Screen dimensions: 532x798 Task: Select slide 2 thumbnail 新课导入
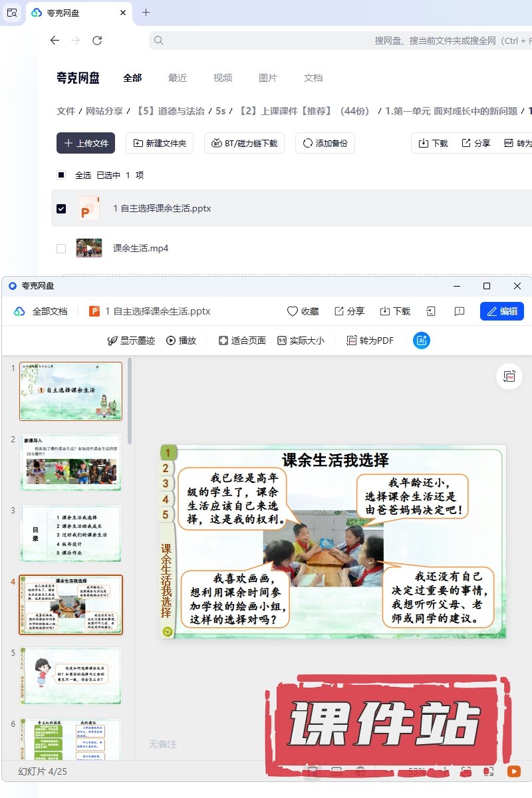pyautogui.click(x=70, y=463)
